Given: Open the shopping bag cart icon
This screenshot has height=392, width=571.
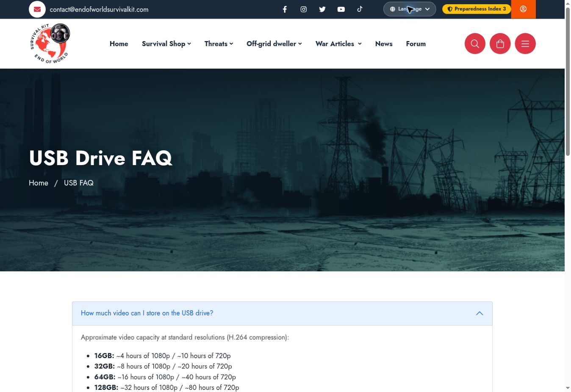Looking at the screenshot, I should click(500, 44).
